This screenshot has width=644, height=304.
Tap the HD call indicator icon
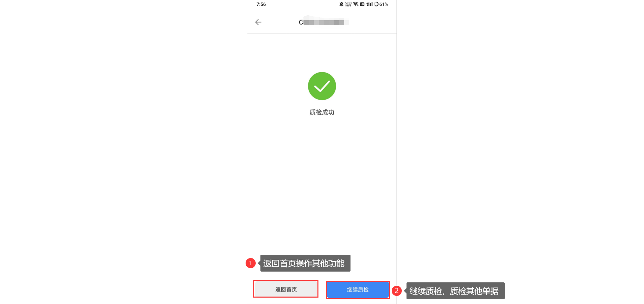(362, 4)
